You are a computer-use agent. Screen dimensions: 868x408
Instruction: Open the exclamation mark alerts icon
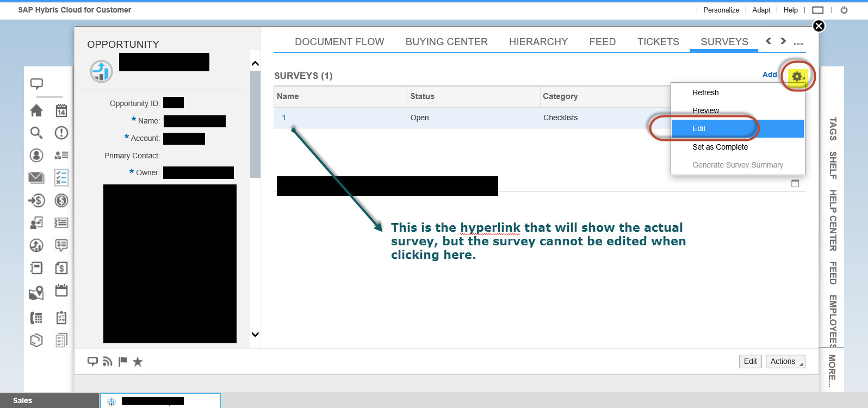61,133
